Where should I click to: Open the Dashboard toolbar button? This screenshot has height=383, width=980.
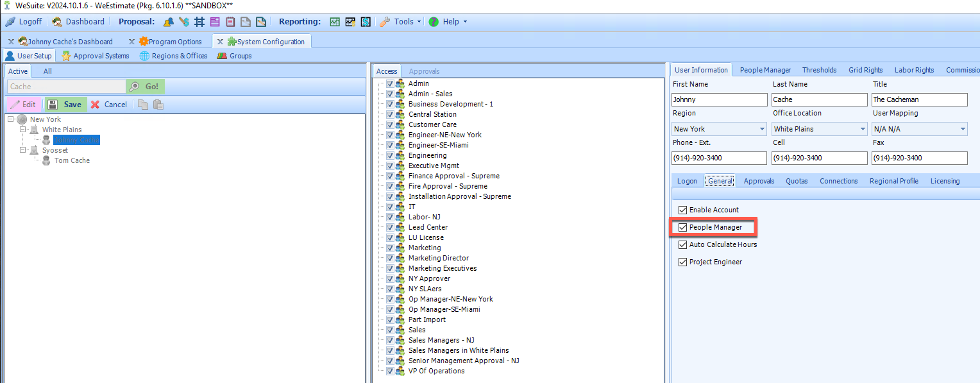point(78,22)
